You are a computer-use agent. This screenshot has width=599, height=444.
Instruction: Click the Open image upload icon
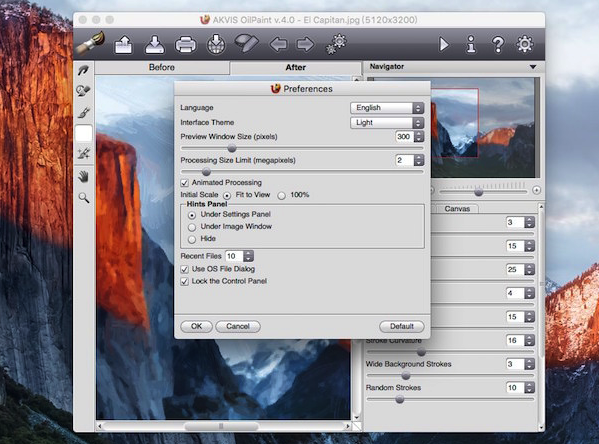124,44
